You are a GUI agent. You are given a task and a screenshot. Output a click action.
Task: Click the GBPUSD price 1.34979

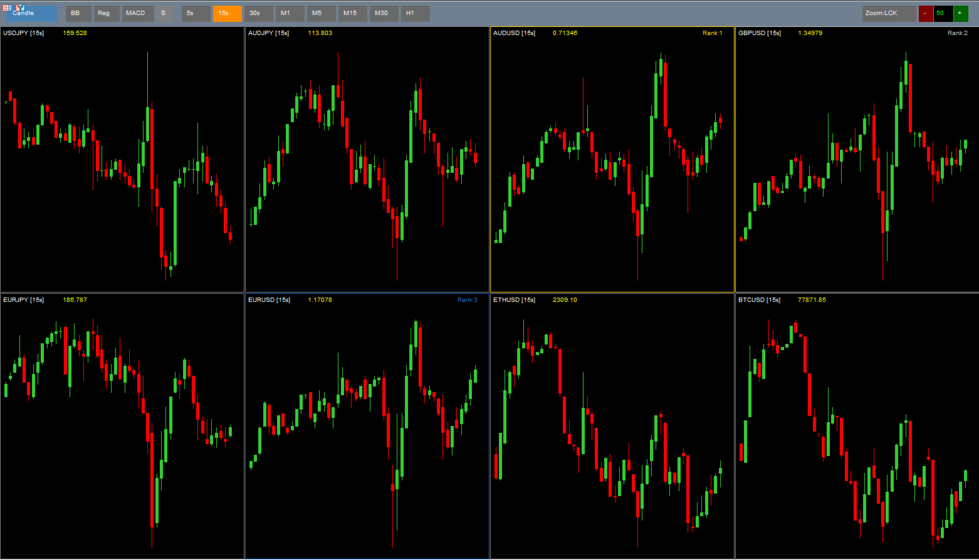(810, 33)
